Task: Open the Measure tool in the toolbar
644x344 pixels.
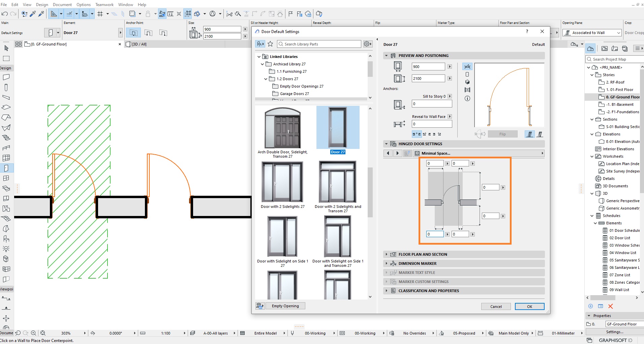Action: click(171, 14)
